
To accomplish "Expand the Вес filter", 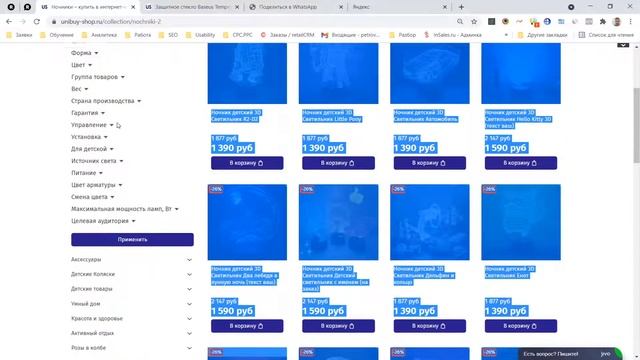I will (x=79, y=89).
